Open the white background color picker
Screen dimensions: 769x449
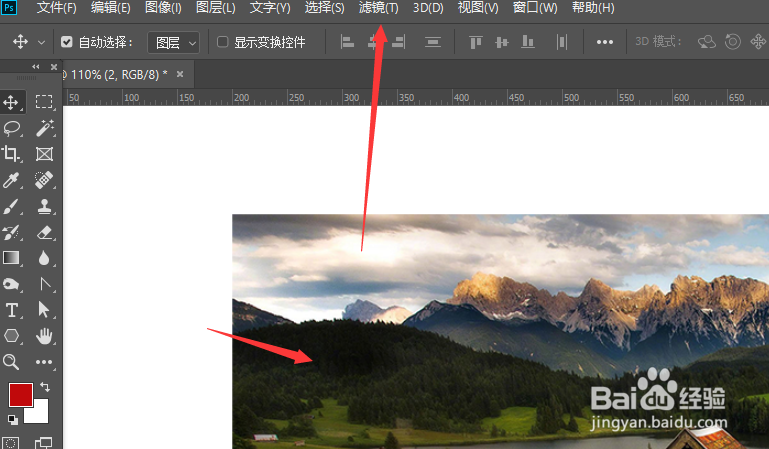click(x=41, y=414)
